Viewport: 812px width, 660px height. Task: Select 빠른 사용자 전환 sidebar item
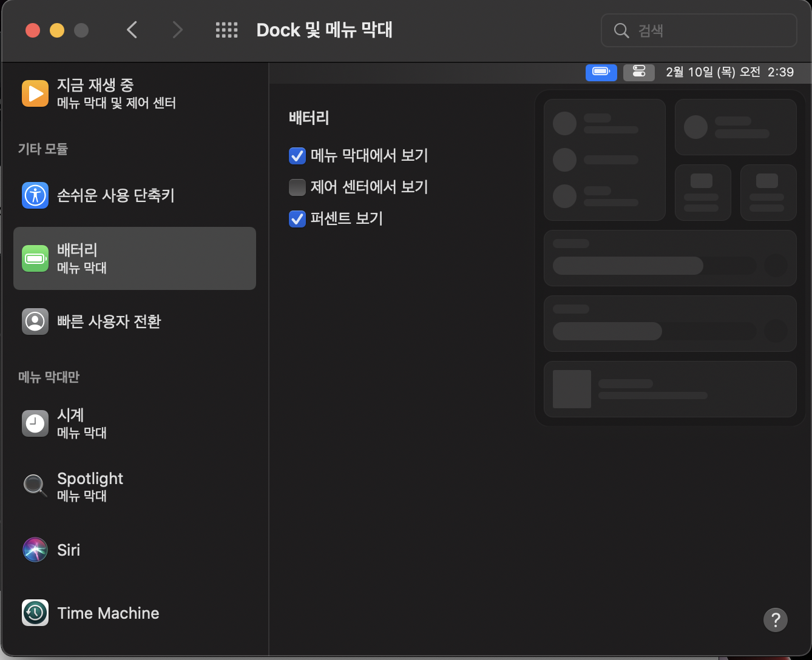click(x=135, y=322)
